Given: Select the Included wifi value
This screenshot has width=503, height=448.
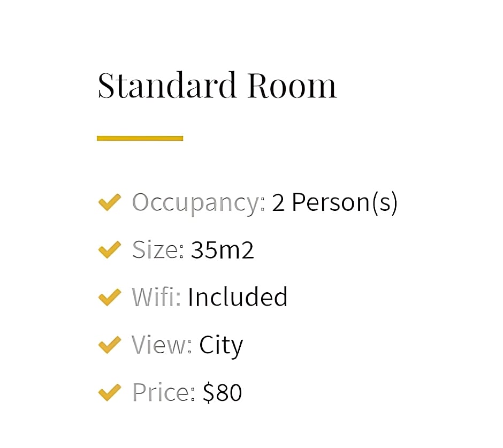Looking at the screenshot, I should 238,297.
